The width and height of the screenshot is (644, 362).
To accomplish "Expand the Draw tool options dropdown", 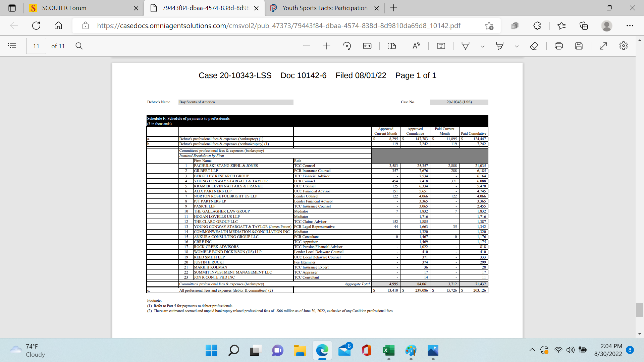I will 482,46.
